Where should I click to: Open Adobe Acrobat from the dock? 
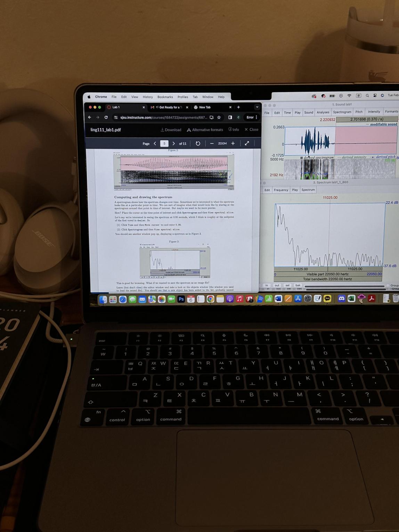click(x=372, y=299)
